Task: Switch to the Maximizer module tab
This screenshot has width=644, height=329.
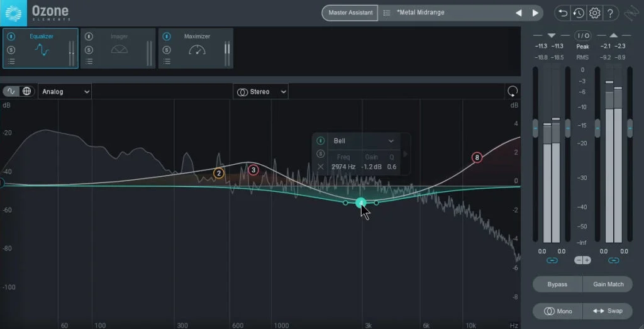Action: click(x=196, y=48)
